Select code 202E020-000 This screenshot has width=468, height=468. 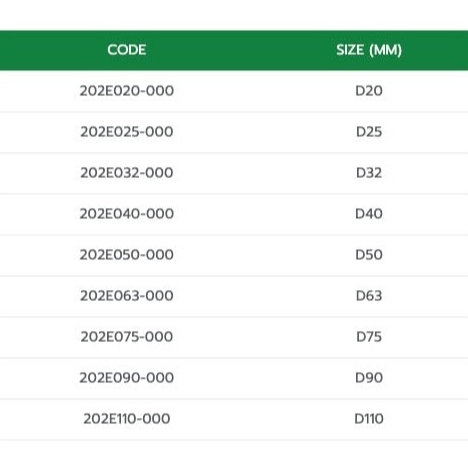[x=127, y=91]
